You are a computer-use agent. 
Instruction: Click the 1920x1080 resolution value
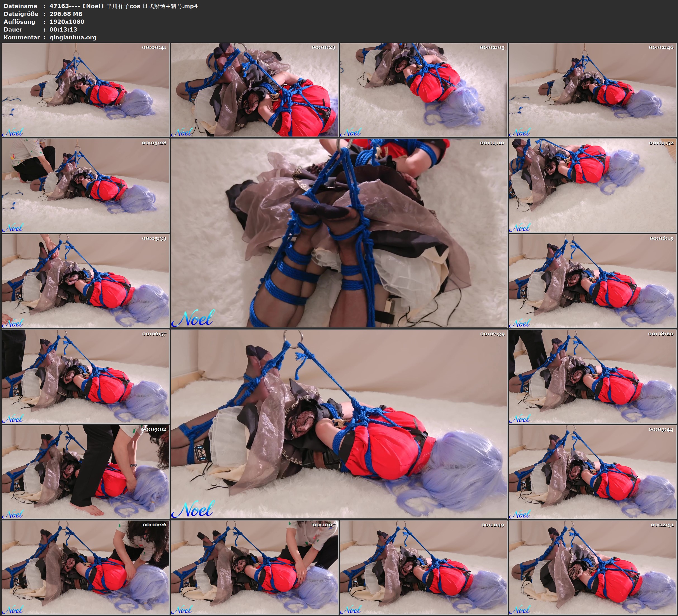click(x=66, y=22)
